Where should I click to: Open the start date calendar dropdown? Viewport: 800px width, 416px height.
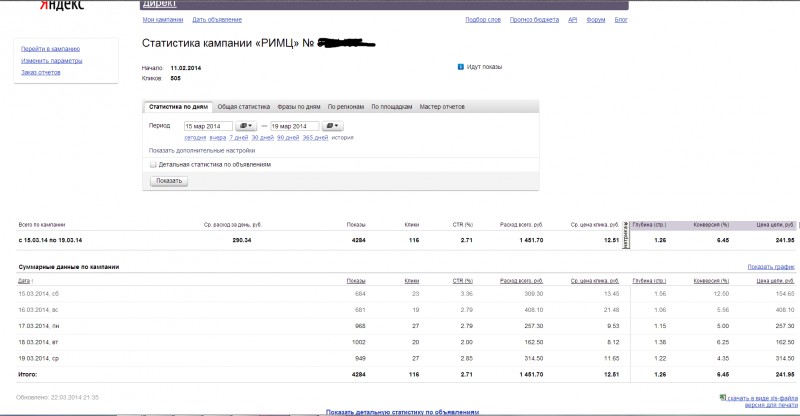pos(246,126)
